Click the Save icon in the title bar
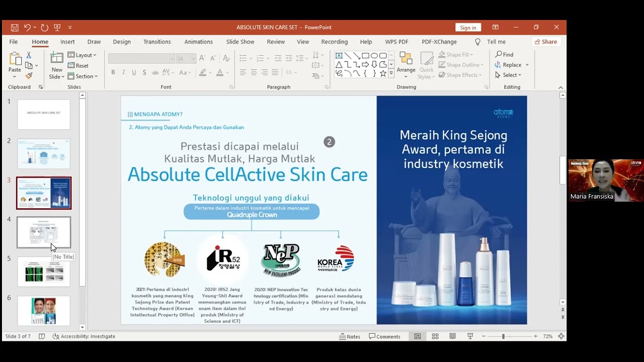The width and height of the screenshot is (644, 362). pyautogui.click(x=15, y=28)
